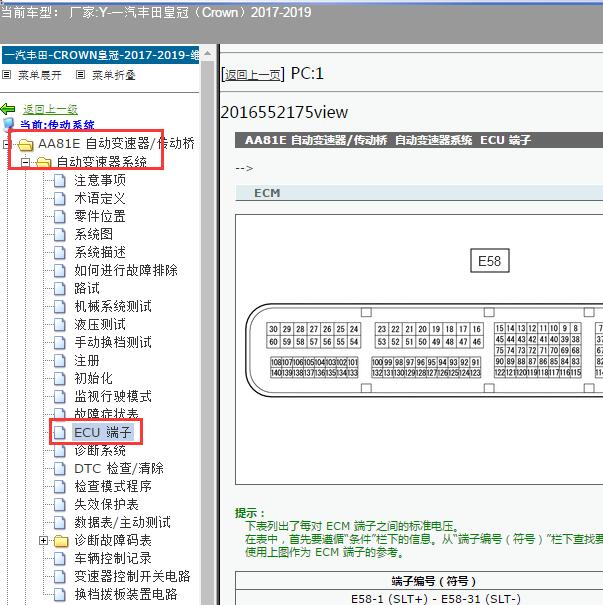This screenshot has height=605, width=603.
Task: Select the ECU 端子 tree item
Action: [x=103, y=432]
